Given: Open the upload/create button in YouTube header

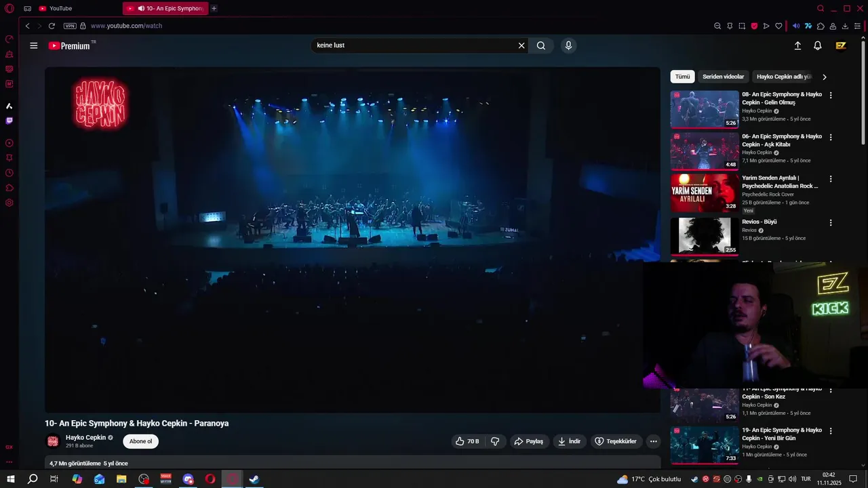Looking at the screenshot, I should tap(797, 45).
